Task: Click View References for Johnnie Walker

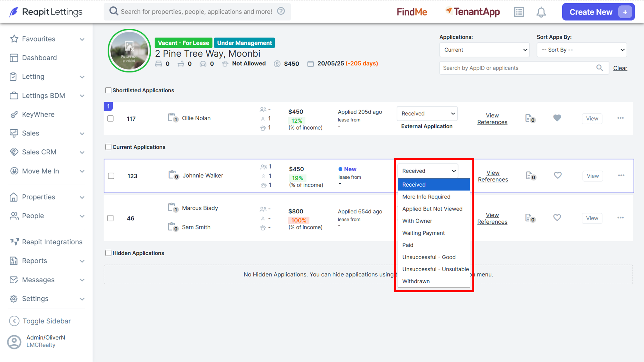Action: click(x=493, y=176)
